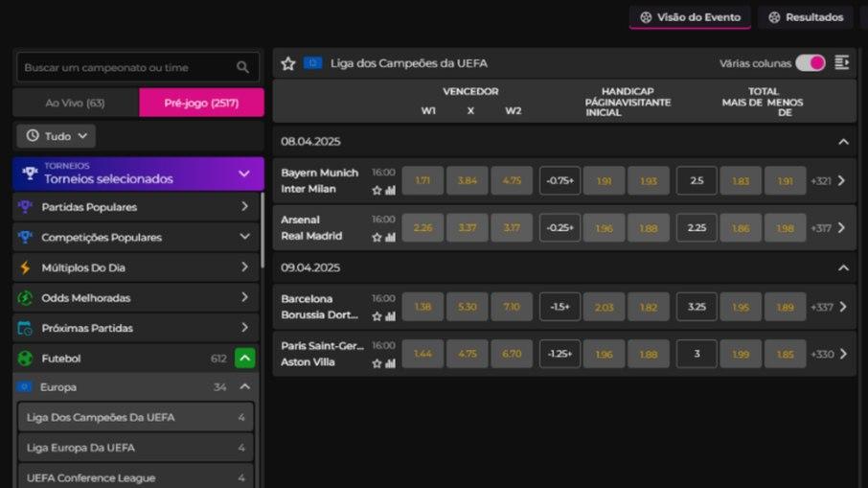
Task: Click the sidebar vertical scrollbar
Action: (x=263, y=230)
